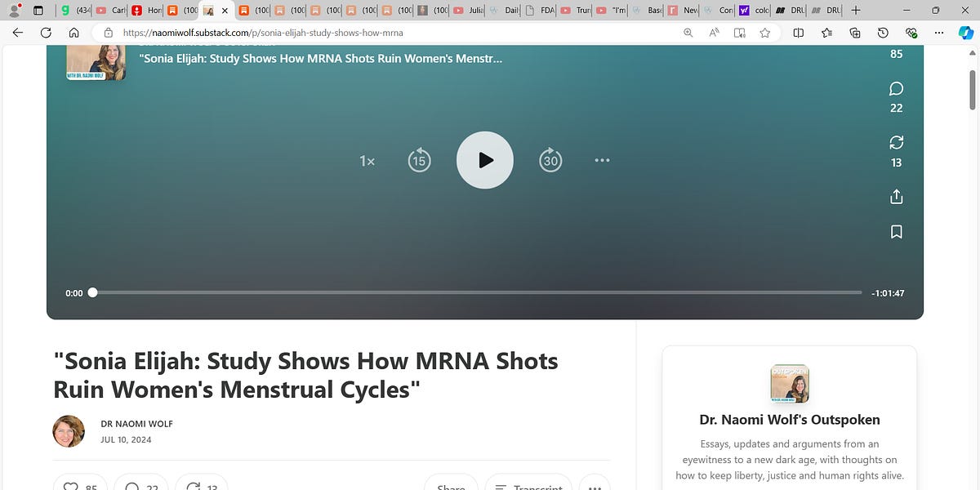
Task: Open the comments via the speech bubble icon
Action: click(x=896, y=88)
